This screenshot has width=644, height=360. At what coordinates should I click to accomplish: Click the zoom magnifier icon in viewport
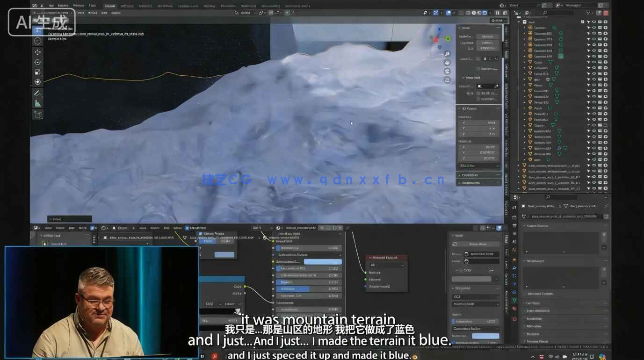coord(447,54)
